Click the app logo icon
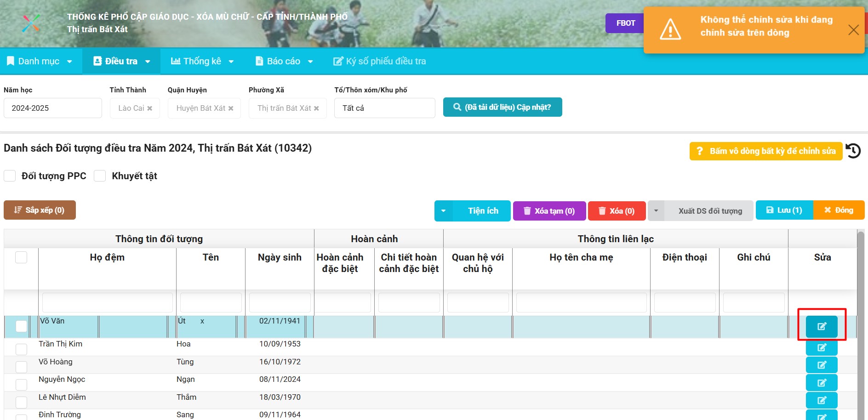Viewport: 868px width, 420px height. [31, 23]
